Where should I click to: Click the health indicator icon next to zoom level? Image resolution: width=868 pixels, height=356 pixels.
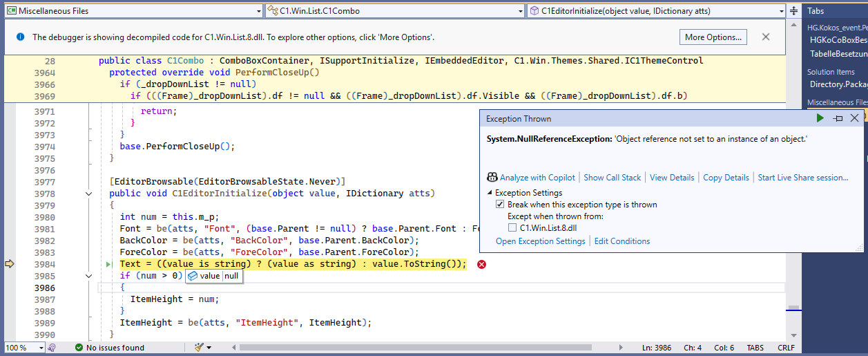tap(52, 348)
